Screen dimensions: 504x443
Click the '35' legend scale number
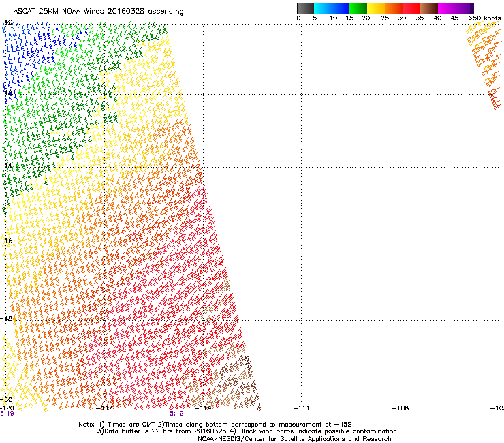pyautogui.click(x=420, y=18)
